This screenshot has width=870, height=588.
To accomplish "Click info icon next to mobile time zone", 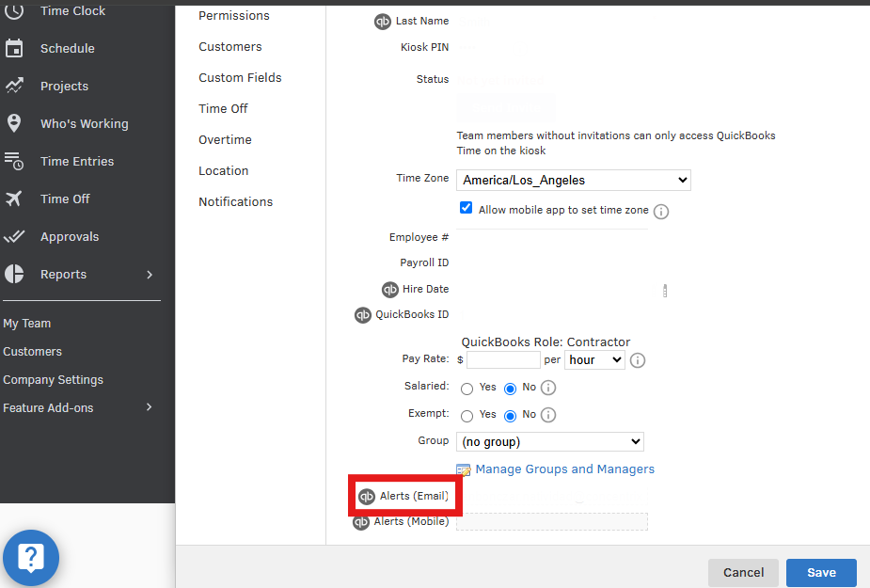I will click(x=661, y=212).
